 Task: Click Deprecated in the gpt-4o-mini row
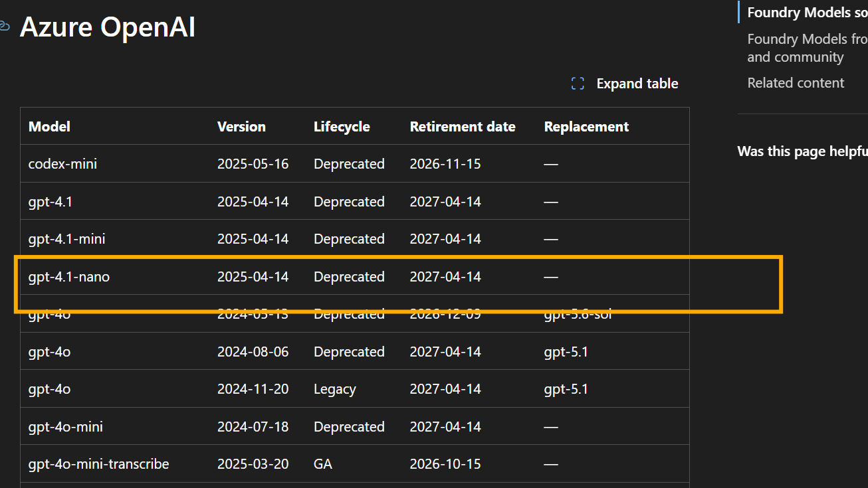point(349,426)
